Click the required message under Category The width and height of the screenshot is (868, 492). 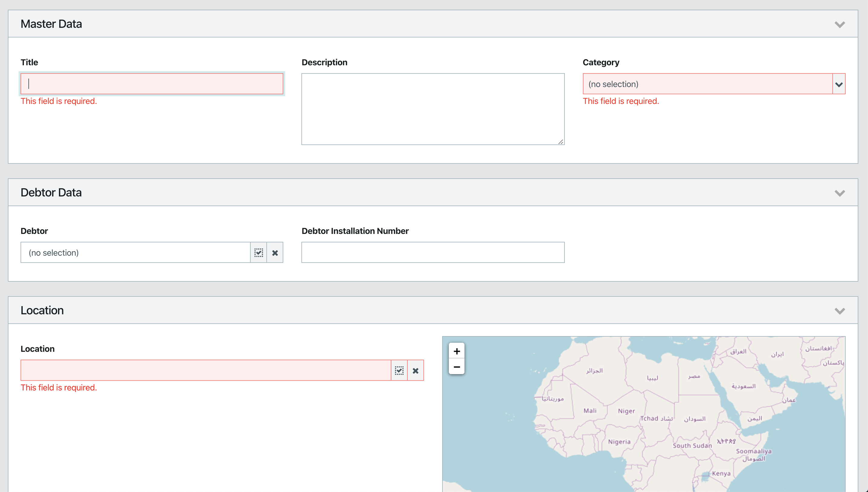point(621,101)
